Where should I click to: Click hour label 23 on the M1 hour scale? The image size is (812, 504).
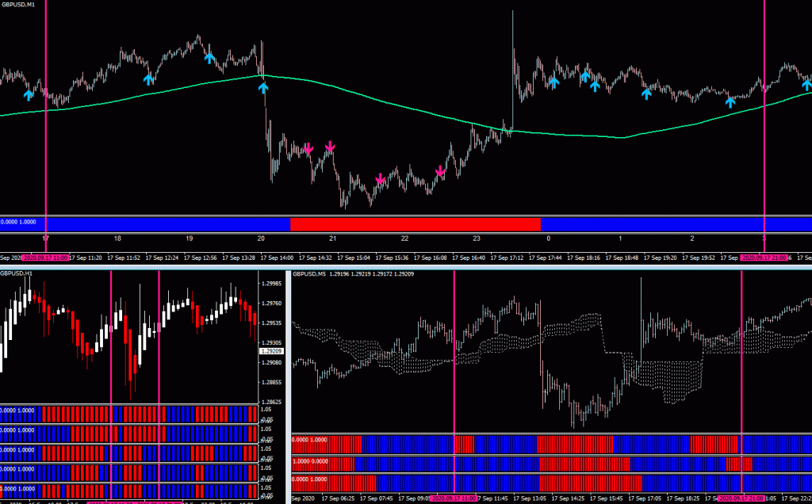(477, 239)
